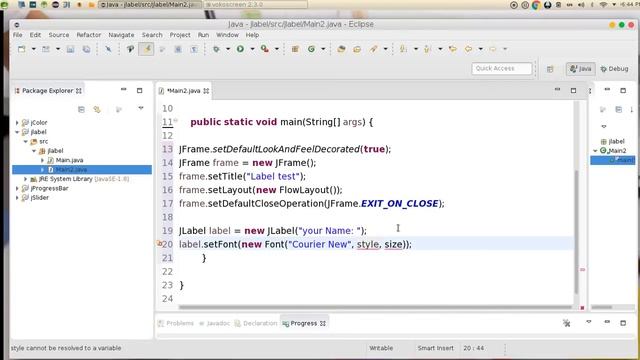Click the Open Type icon
640x360 pixels.
tap(341, 49)
